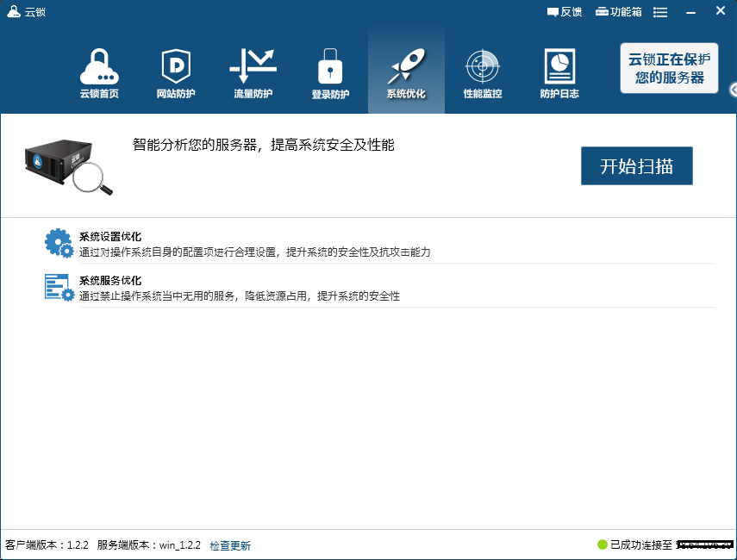The image size is (737, 560).
Task: Click the 云锁正在保护您的服务器 status button
Action: (669, 68)
